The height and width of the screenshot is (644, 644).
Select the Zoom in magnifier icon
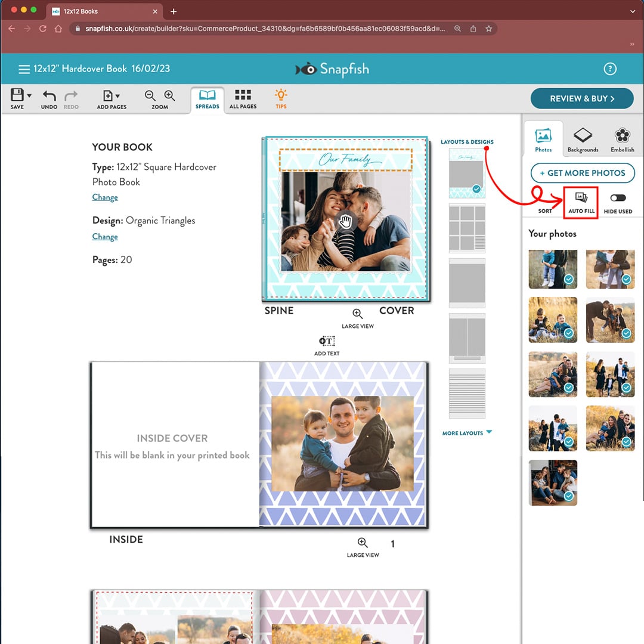(169, 96)
